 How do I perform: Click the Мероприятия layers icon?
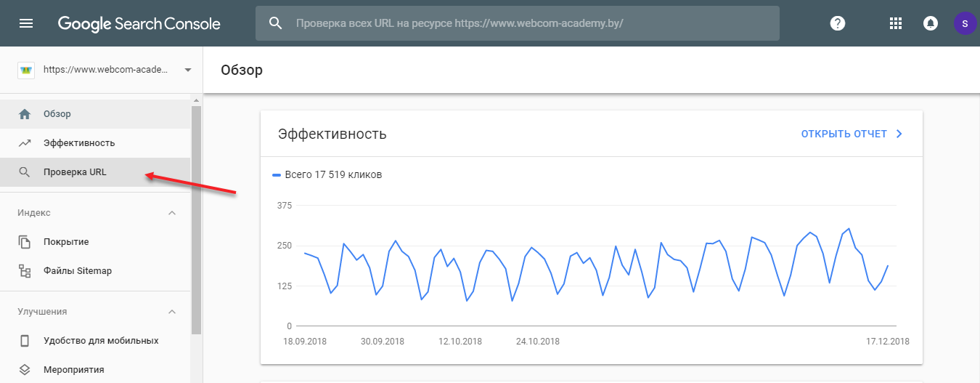[25, 370]
